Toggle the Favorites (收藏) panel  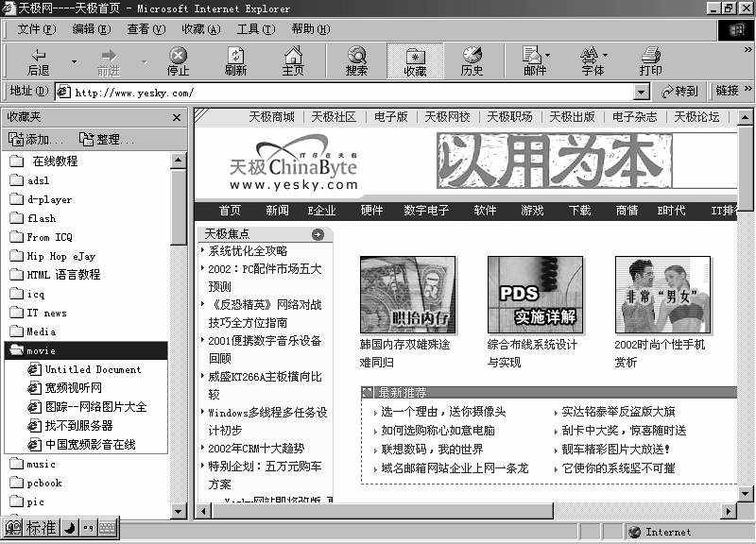click(x=414, y=59)
